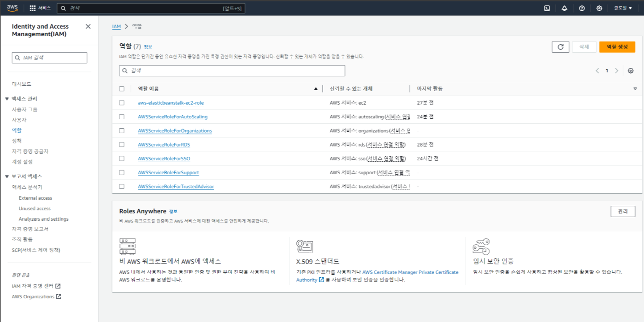The image size is (644, 322).
Task: Go to the next page of roles
Action: tap(617, 71)
